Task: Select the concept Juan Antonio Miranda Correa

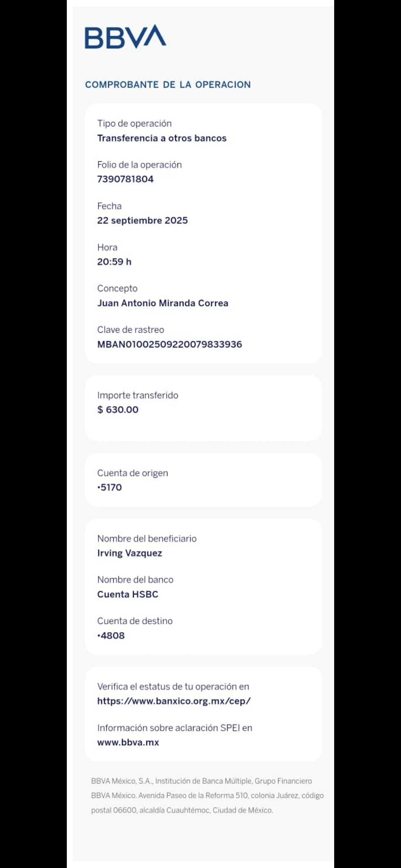Action: [163, 303]
